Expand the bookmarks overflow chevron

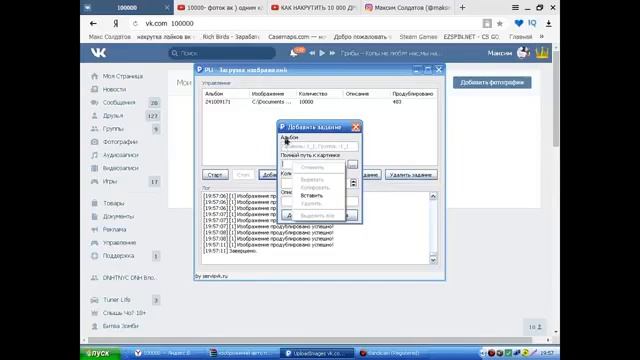tap(542, 37)
